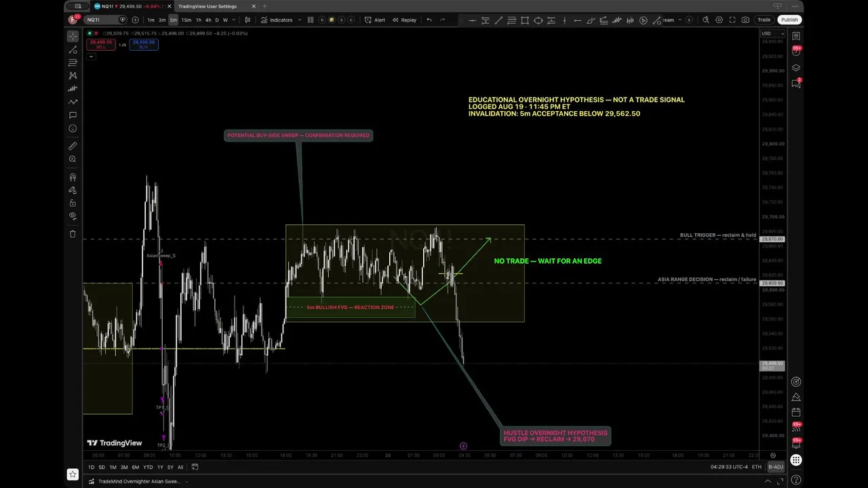868x488 pixels.
Task: Open the object tree layers icon
Action: 796,68
